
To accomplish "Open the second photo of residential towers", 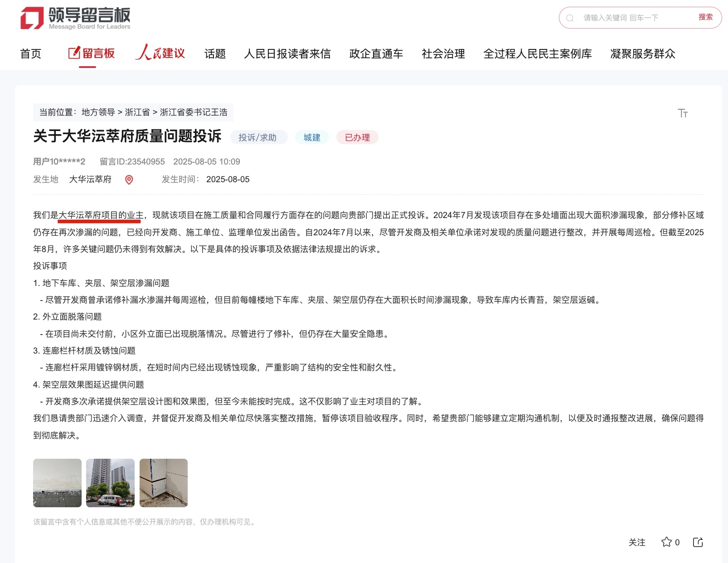I will [110, 483].
